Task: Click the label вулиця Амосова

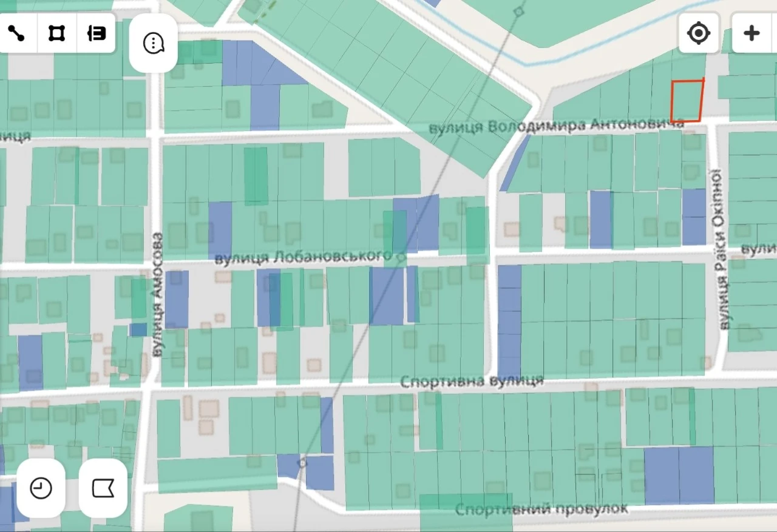Action: tap(158, 294)
